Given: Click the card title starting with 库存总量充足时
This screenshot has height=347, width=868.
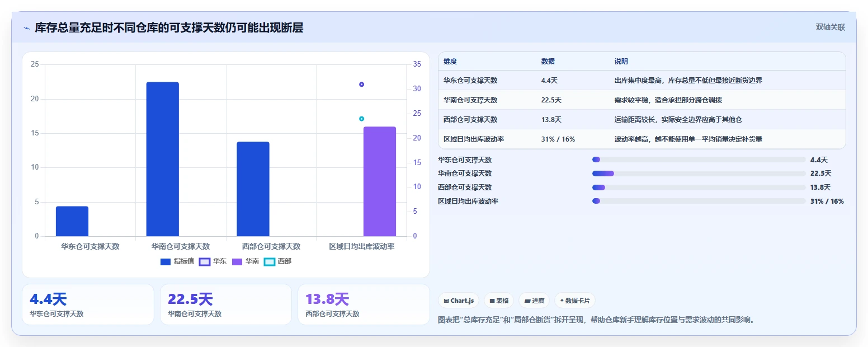Looking at the screenshot, I should coord(169,28).
